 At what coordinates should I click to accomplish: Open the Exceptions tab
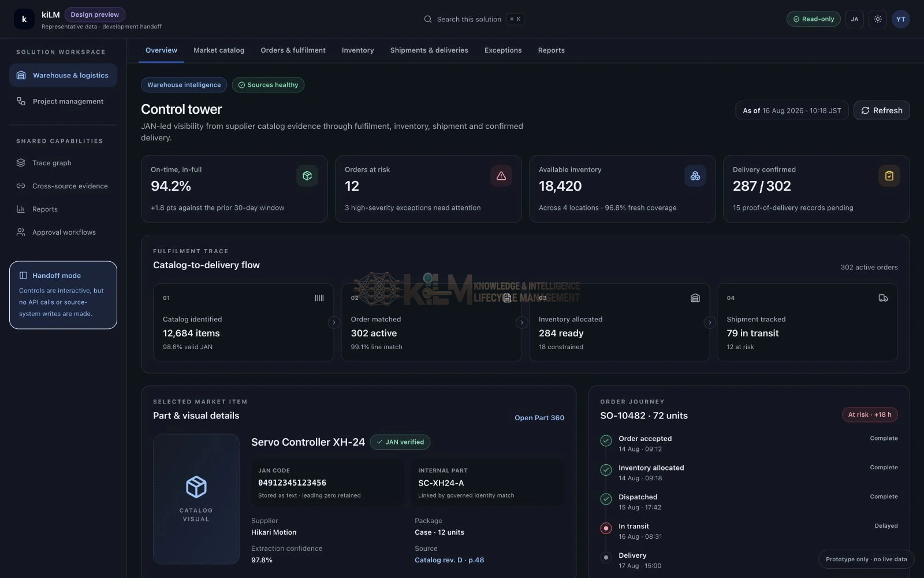point(503,50)
